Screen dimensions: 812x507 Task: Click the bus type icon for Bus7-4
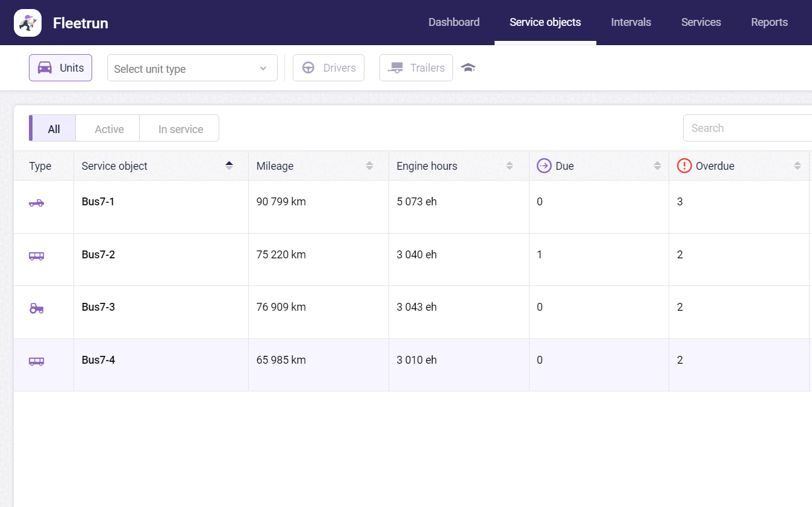[36, 361]
